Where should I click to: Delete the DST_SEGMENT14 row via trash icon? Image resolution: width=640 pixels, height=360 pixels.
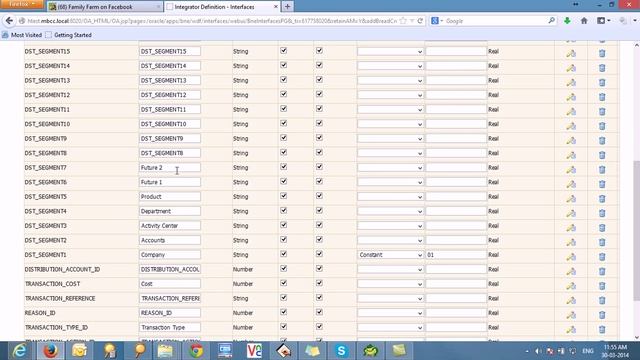pyautogui.click(x=602, y=68)
